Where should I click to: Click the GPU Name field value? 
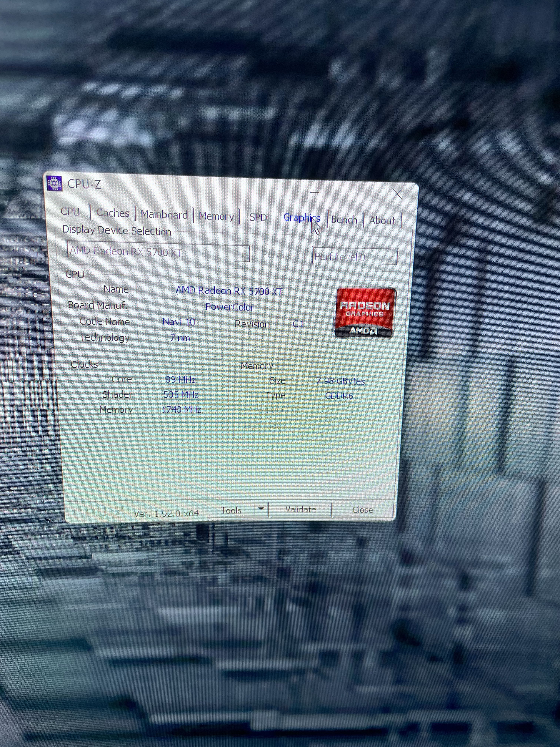pos(229,291)
